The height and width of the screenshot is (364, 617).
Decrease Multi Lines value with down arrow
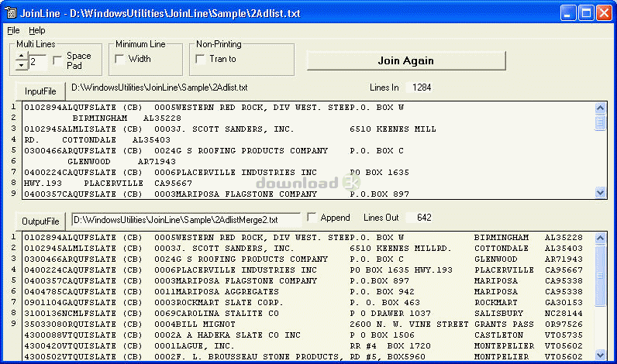click(21, 66)
